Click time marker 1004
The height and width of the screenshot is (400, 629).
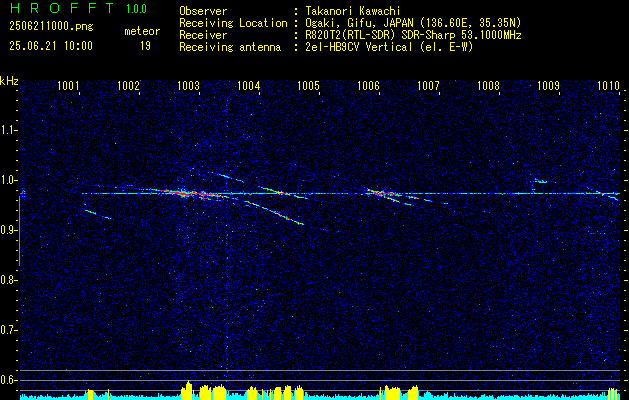tap(249, 85)
